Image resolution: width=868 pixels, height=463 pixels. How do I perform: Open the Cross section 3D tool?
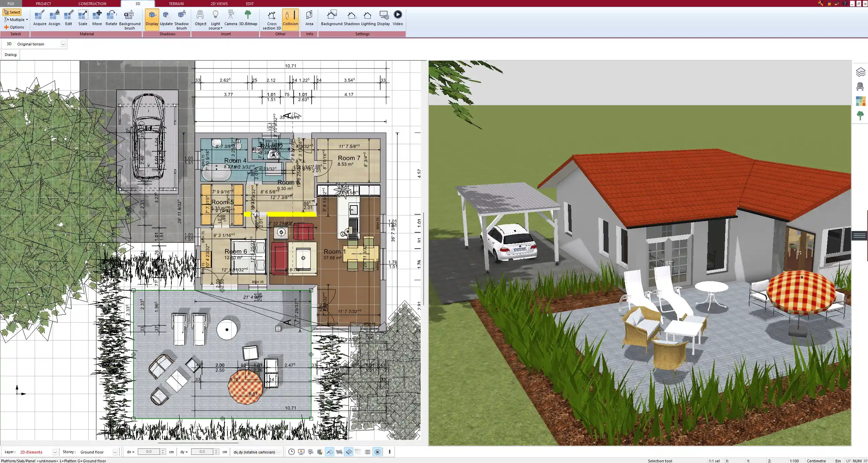click(272, 20)
